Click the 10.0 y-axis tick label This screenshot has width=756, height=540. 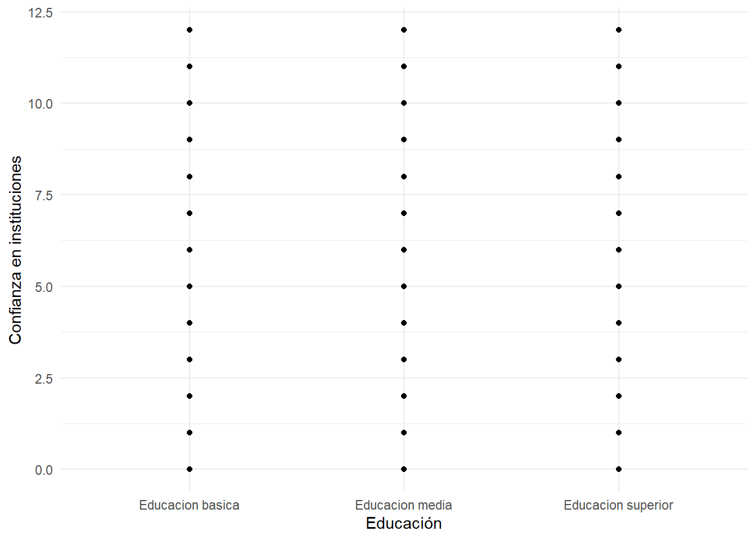tap(40, 104)
